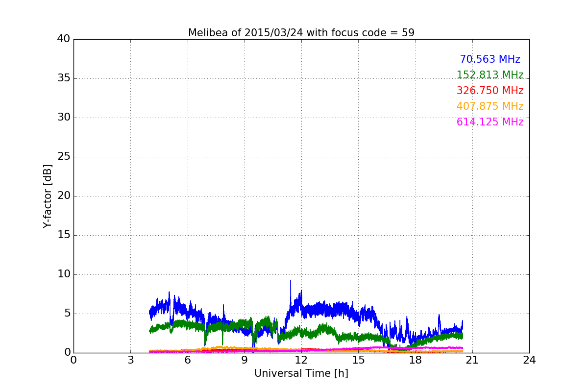Click the y-axis tick value 5
588x392 pixels.
pos(67,314)
